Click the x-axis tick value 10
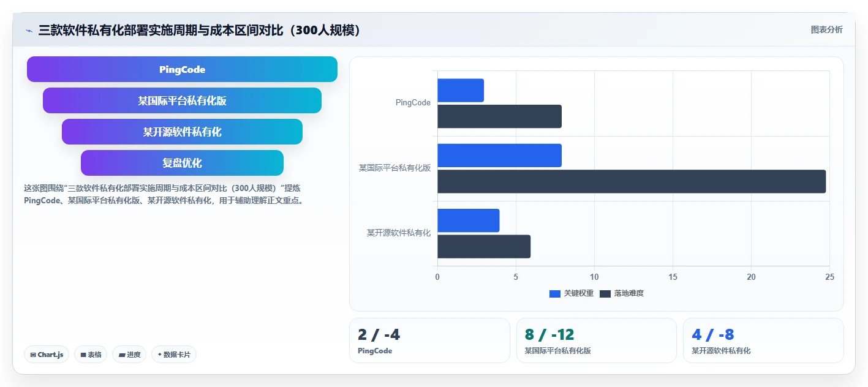This screenshot has width=868, height=387. click(594, 277)
